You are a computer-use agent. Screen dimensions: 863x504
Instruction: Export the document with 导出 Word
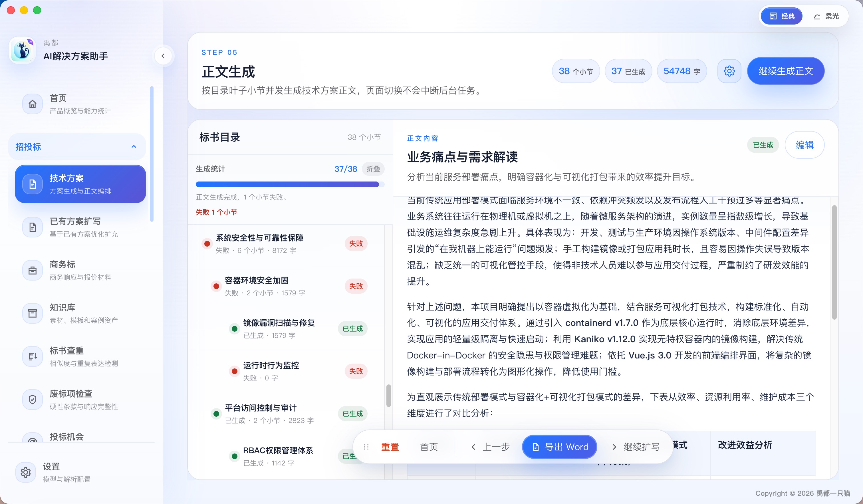(560, 447)
